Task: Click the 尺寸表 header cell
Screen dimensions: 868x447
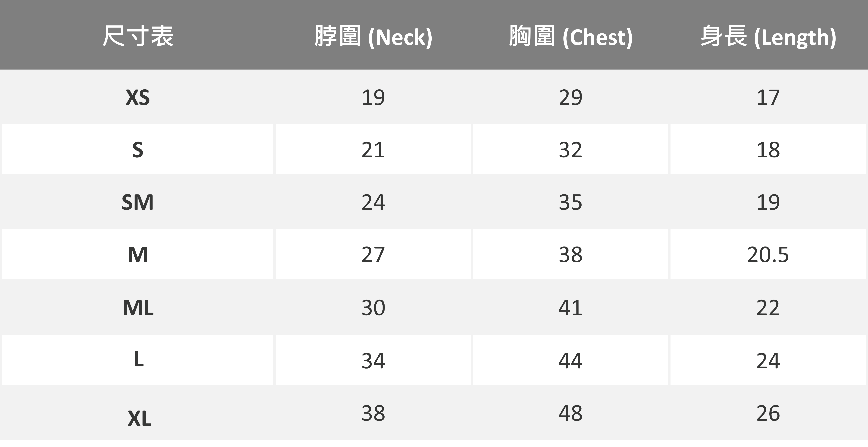Action: [x=138, y=36]
